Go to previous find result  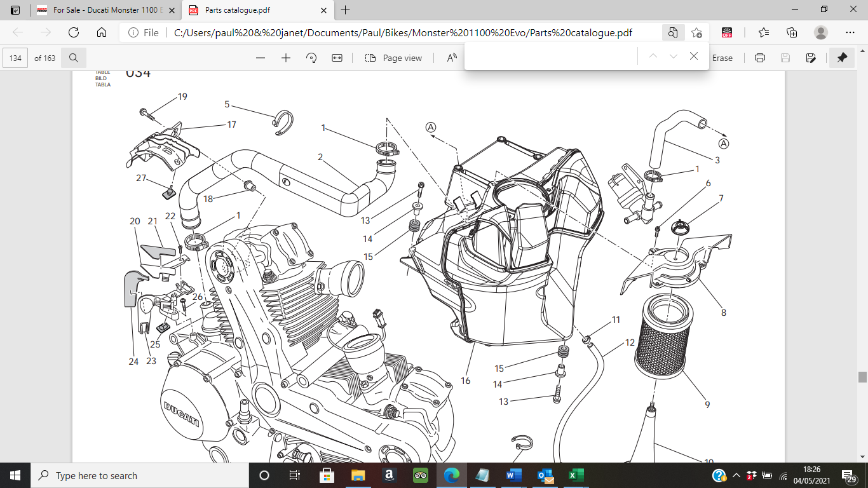coord(653,56)
